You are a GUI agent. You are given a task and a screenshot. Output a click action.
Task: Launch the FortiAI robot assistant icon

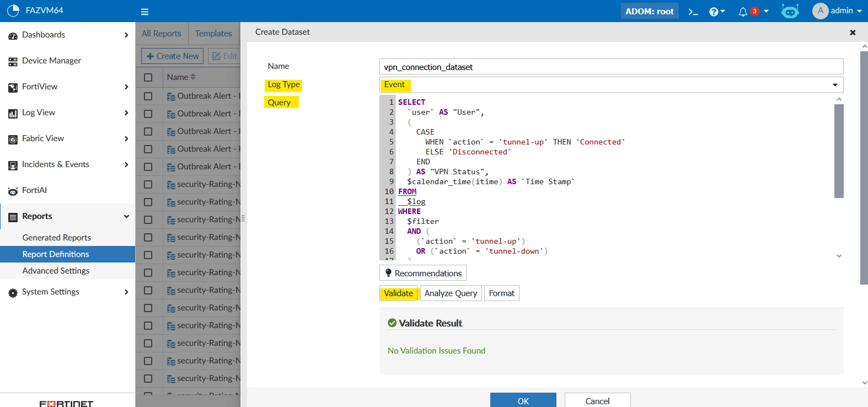[790, 11]
